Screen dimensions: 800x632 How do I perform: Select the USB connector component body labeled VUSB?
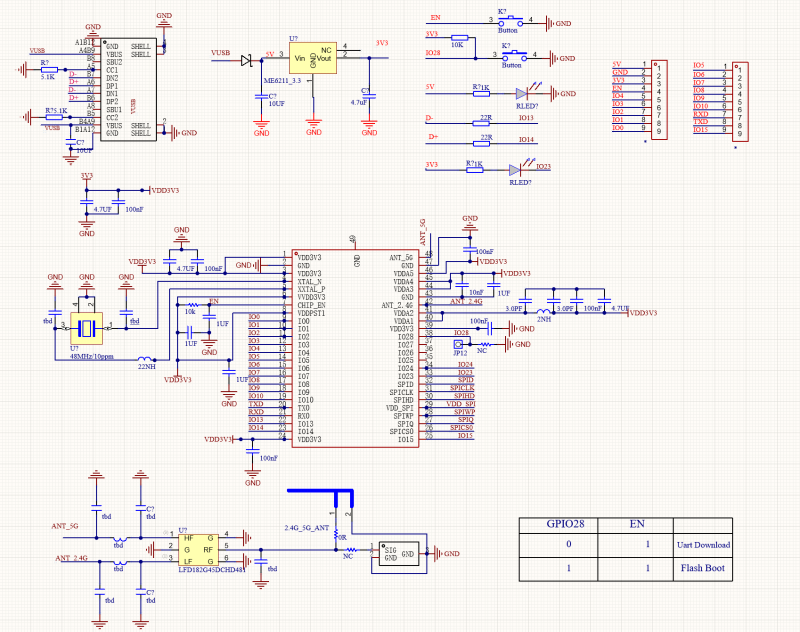pos(128,90)
